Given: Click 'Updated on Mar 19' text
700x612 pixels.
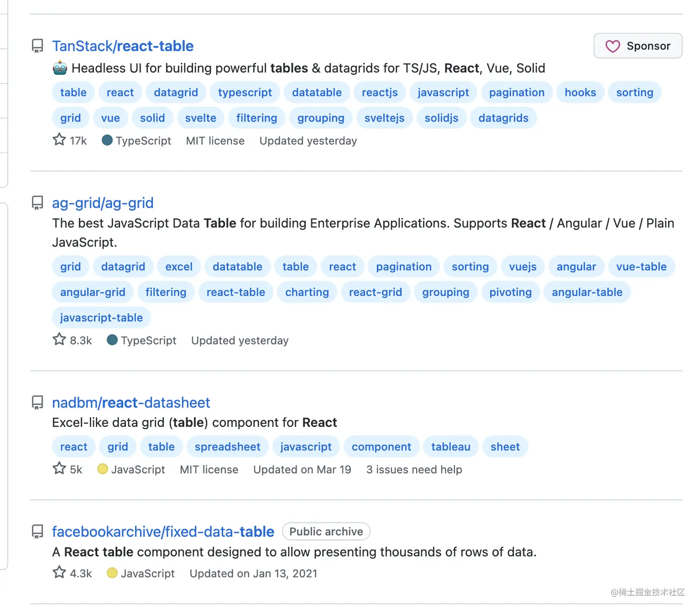Looking at the screenshot, I should tap(302, 470).
